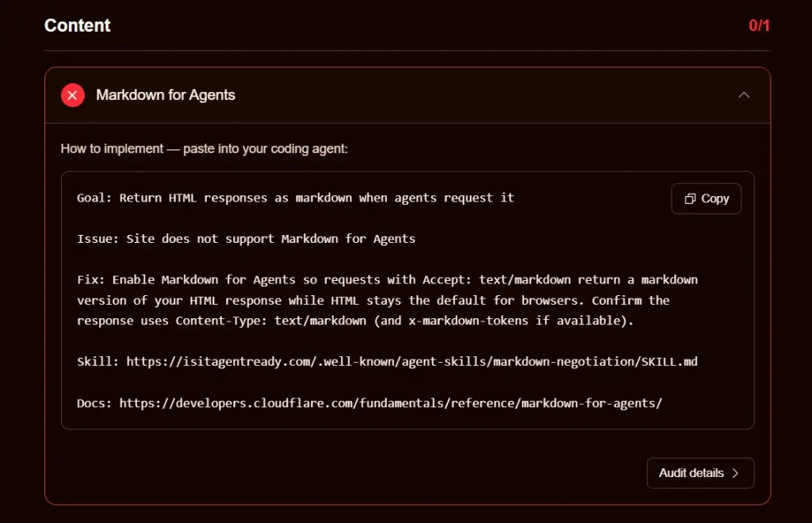Collapse the Markdown for Agents panel chevron
The image size is (812, 523).
click(743, 95)
